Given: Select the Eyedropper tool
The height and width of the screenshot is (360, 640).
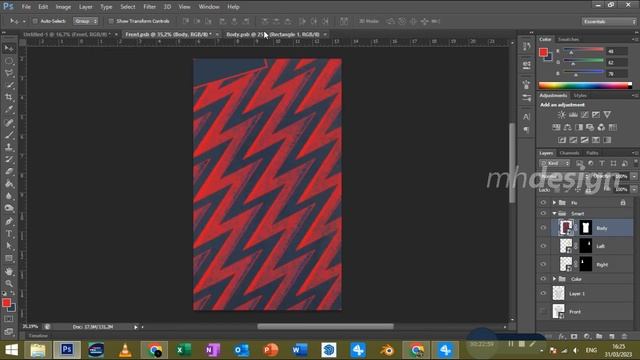Looking at the screenshot, I should (x=9, y=110).
